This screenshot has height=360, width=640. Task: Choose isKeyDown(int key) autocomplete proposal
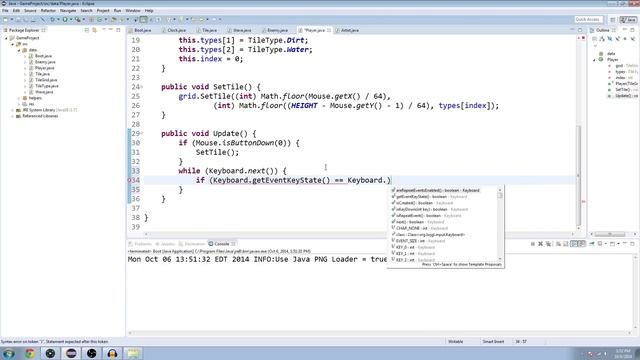pos(432,209)
